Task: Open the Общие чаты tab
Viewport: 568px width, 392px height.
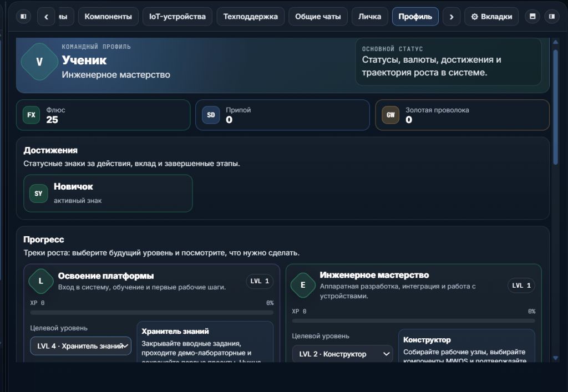Action: (318, 17)
